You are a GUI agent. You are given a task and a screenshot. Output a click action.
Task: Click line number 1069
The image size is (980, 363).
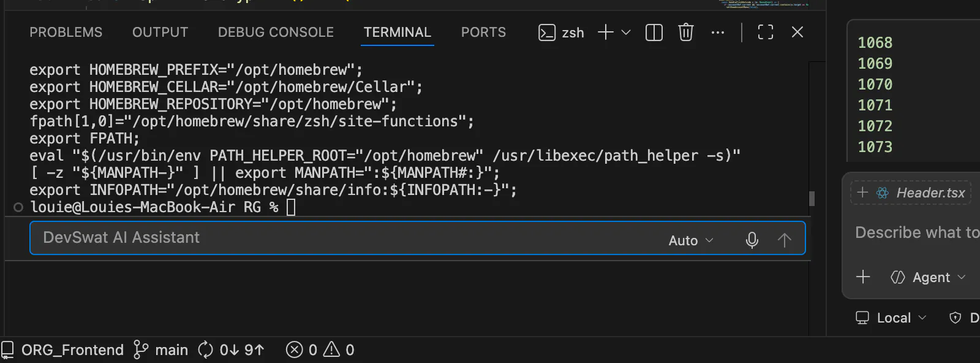[x=875, y=64]
